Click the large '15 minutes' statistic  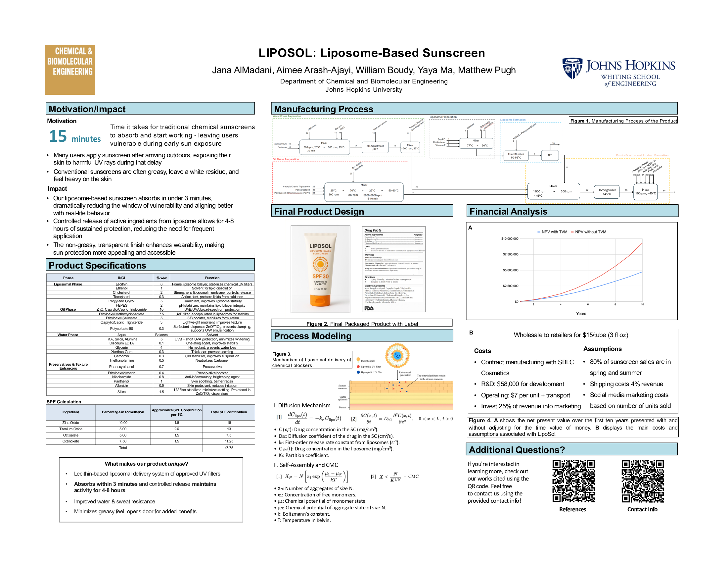tap(75, 136)
